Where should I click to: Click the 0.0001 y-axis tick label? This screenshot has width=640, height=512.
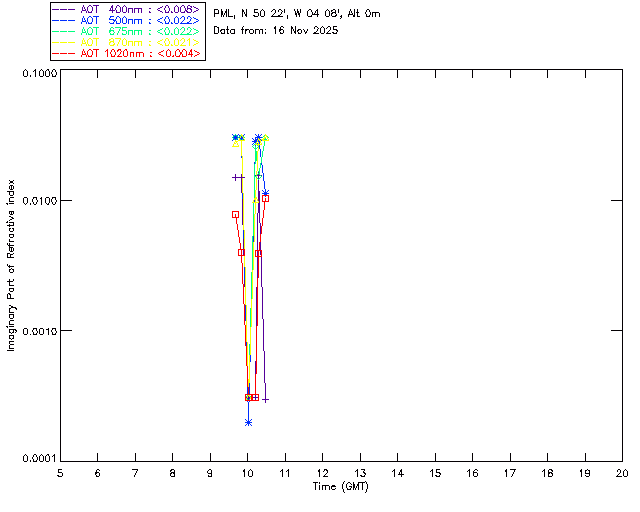click(x=36, y=458)
